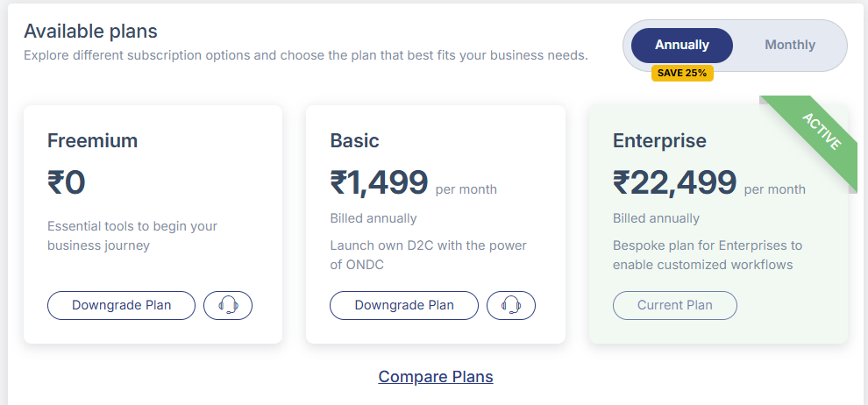The height and width of the screenshot is (405, 868).
Task: Downgrade to the Basic plan
Action: coord(403,305)
